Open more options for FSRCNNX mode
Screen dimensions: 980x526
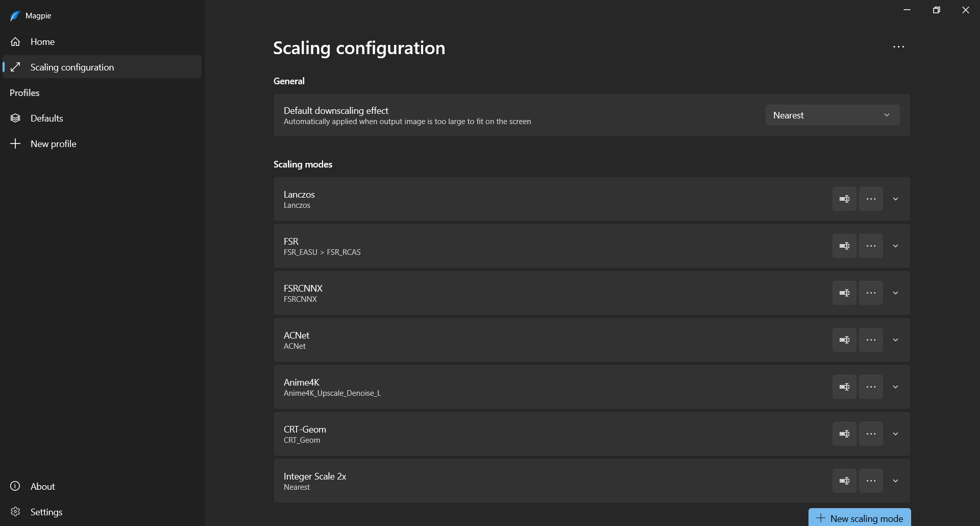871,293
